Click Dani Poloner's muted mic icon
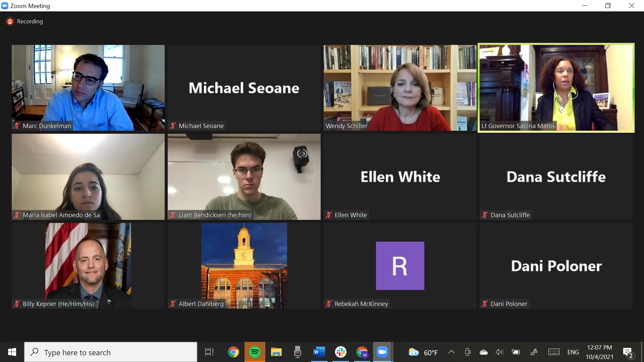Viewport: 644px width, 362px height. click(485, 304)
